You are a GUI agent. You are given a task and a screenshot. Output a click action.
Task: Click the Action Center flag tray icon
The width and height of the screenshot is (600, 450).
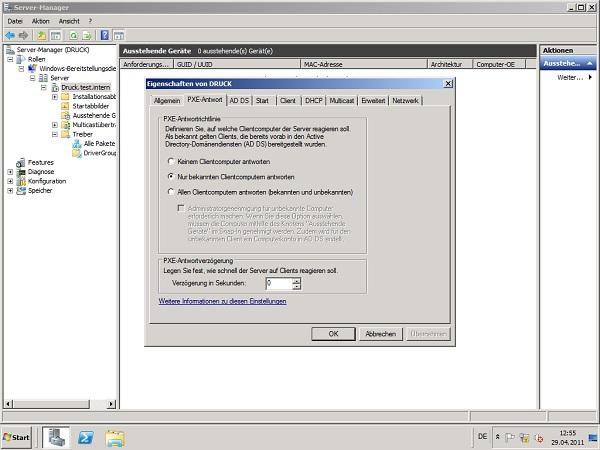[x=510, y=437]
